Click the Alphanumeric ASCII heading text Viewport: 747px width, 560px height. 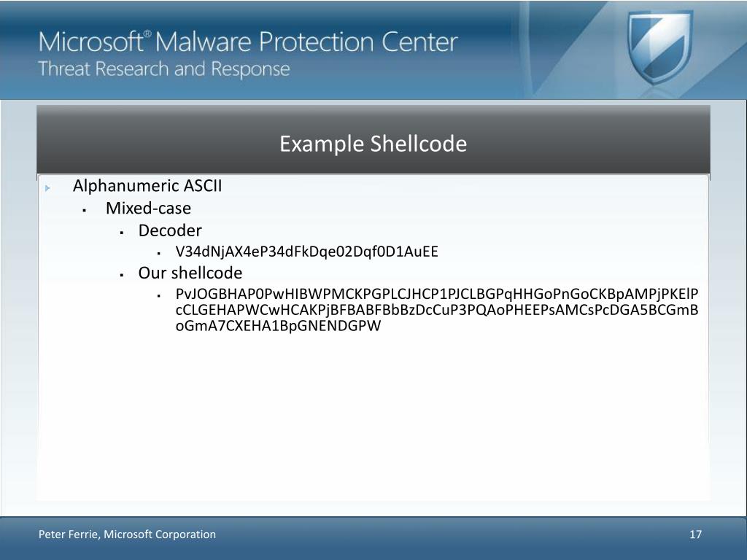click(x=147, y=186)
